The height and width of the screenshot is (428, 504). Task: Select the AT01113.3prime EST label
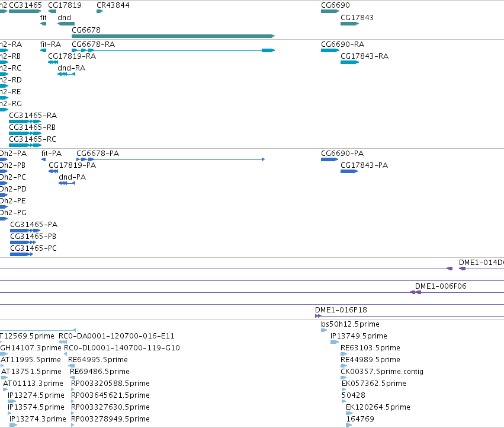click(x=33, y=384)
